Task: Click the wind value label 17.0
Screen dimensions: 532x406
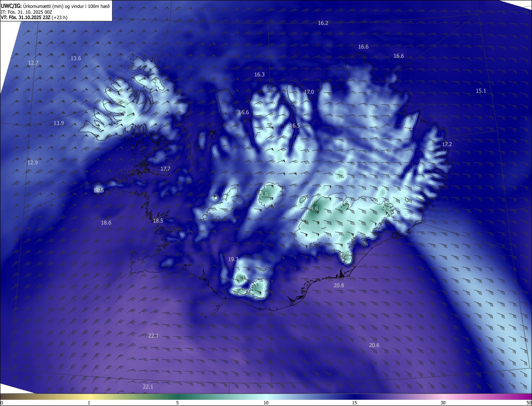Action: pos(309,92)
